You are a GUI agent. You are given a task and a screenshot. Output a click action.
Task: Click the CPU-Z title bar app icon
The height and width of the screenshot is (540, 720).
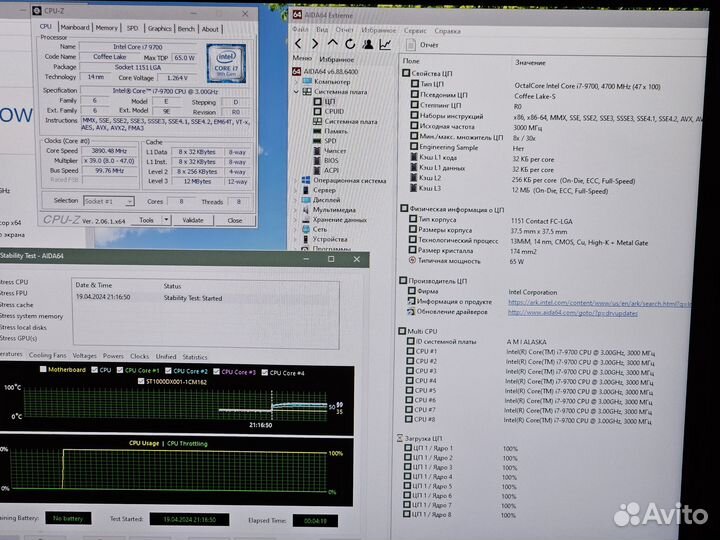[x=37, y=11]
